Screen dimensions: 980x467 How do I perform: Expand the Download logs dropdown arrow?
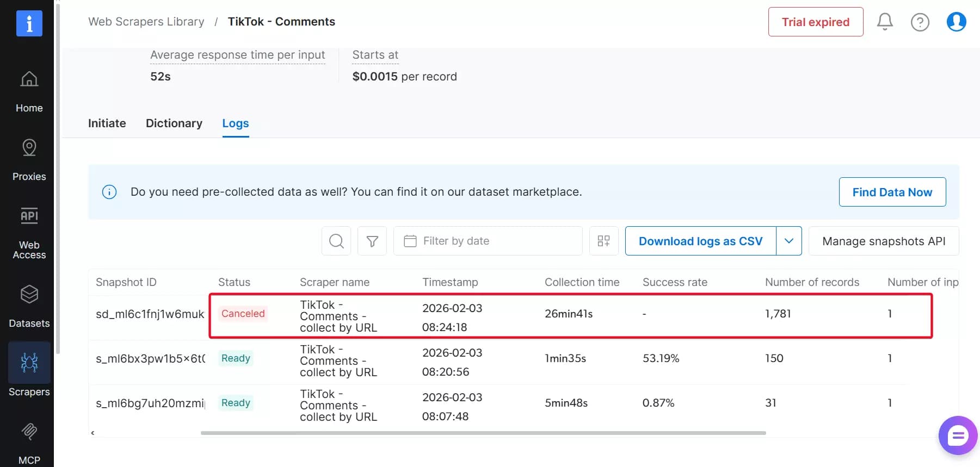[789, 241]
